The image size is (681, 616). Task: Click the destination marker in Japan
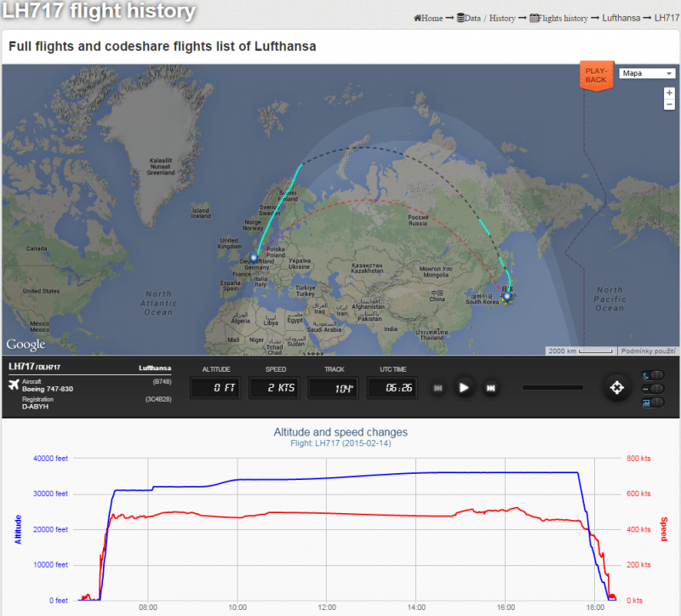click(x=506, y=297)
